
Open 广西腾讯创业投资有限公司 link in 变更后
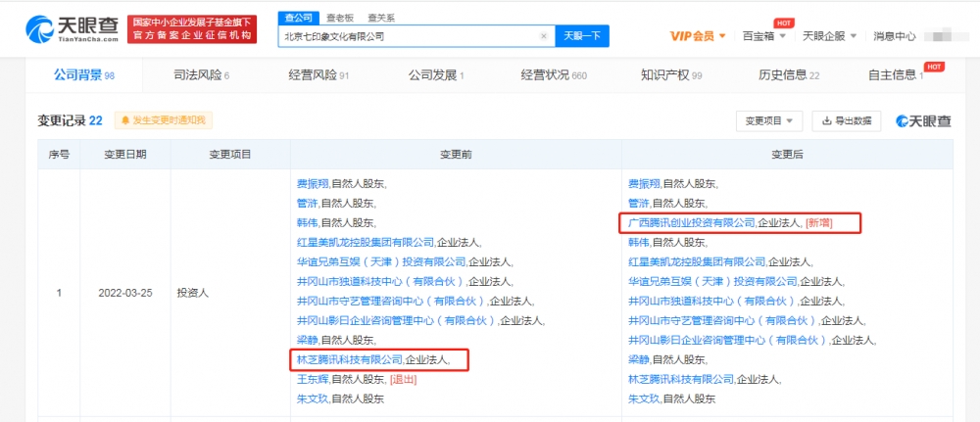(x=691, y=221)
